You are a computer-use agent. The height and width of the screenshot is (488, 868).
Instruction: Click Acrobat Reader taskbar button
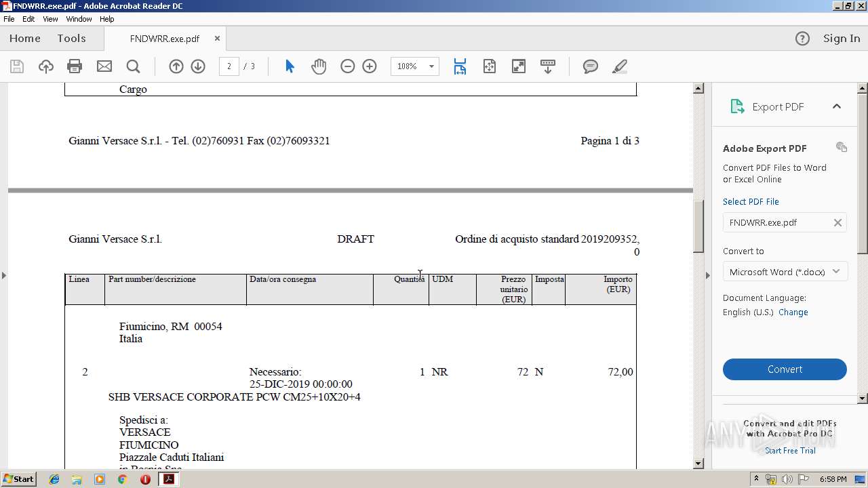pyautogui.click(x=168, y=479)
